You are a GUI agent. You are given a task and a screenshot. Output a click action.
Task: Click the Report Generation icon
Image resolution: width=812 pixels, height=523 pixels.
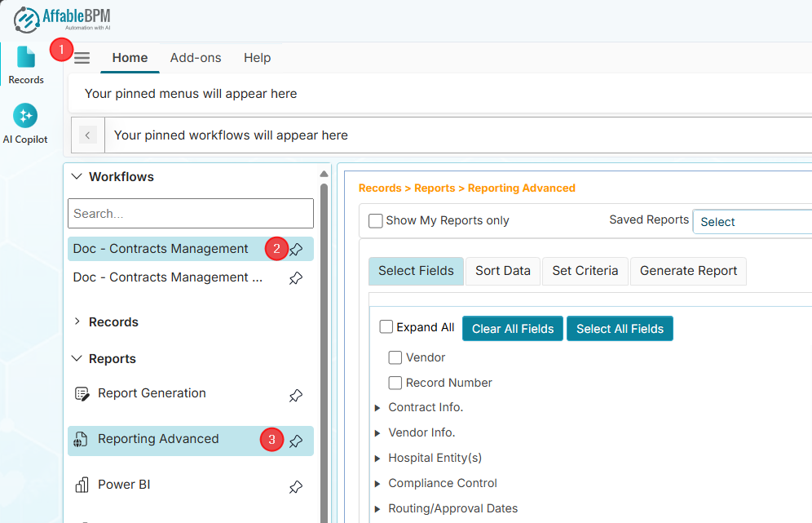pos(82,392)
